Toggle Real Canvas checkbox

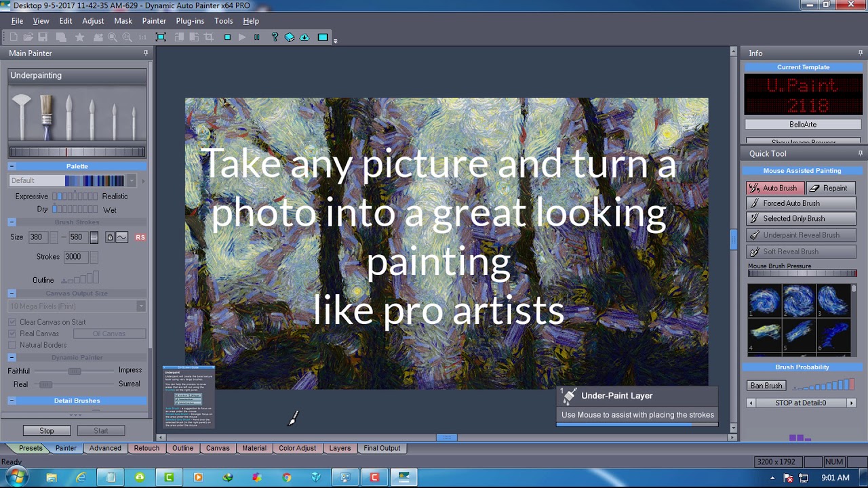12,333
